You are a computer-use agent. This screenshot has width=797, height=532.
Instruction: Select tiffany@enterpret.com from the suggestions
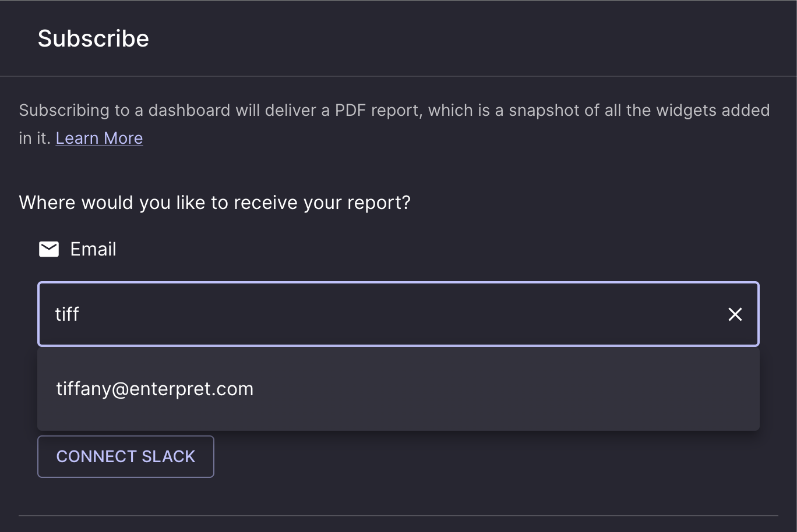click(155, 389)
